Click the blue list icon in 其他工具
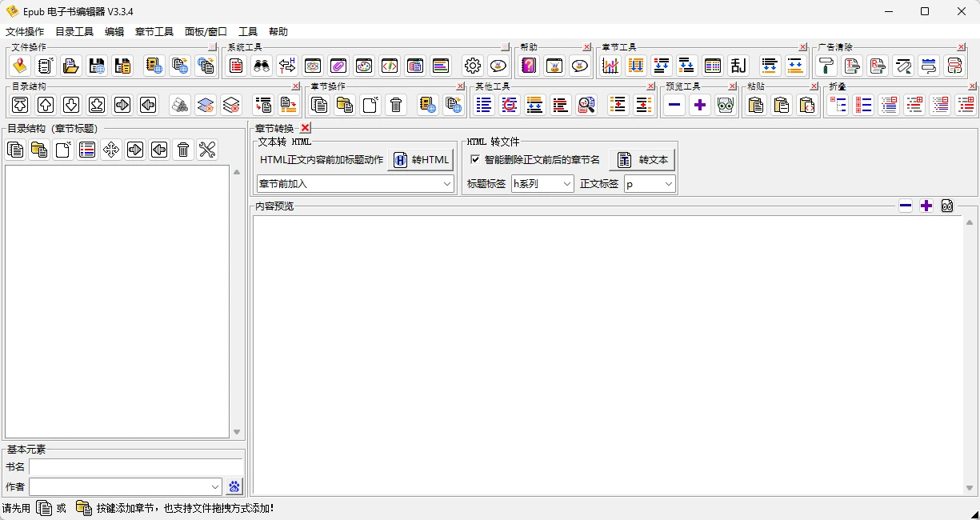The width and height of the screenshot is (980, 520). [x=484, y=105]
